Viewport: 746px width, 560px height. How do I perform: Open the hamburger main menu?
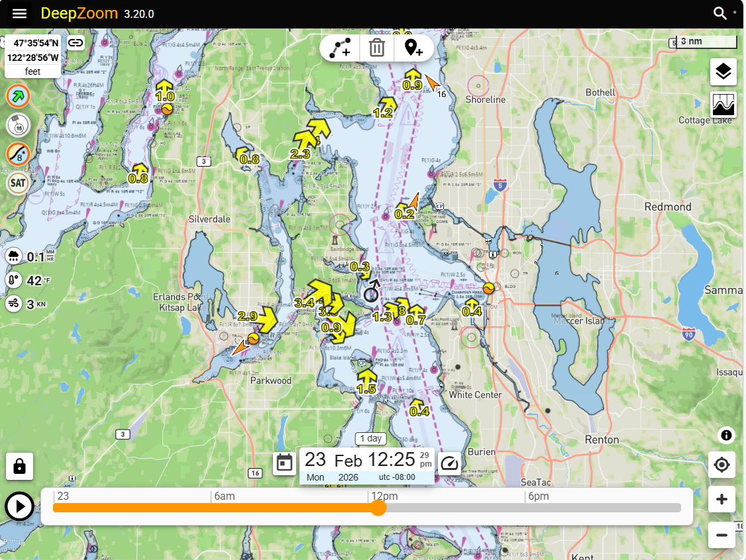[x=20, y=14]
